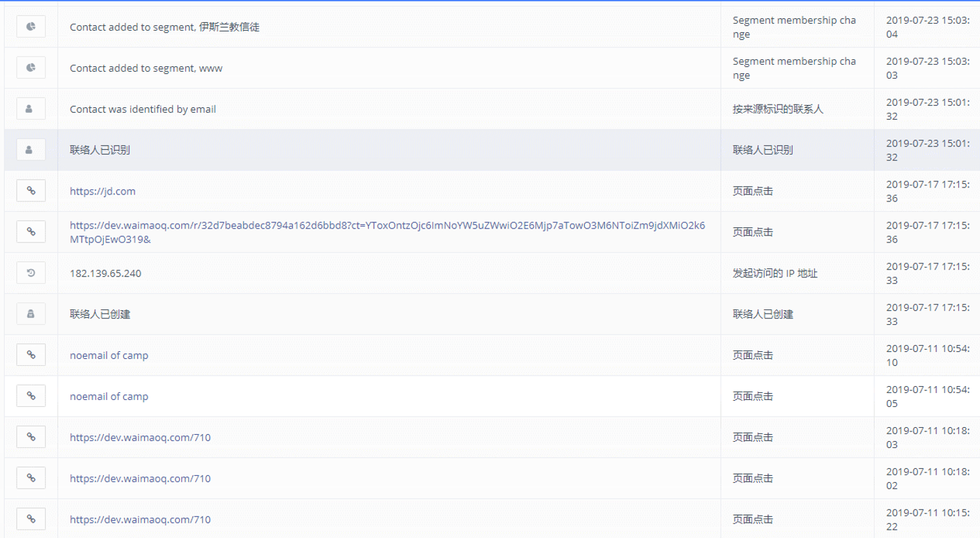Click user icon beside 'Contact was identified by email'

click(31, 109)
